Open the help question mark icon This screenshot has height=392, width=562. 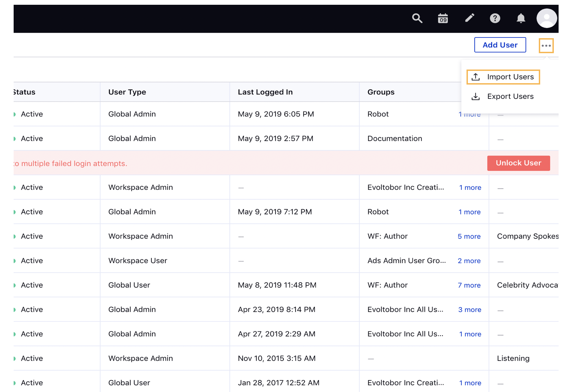pyautogui.click(x=495, y=18)
